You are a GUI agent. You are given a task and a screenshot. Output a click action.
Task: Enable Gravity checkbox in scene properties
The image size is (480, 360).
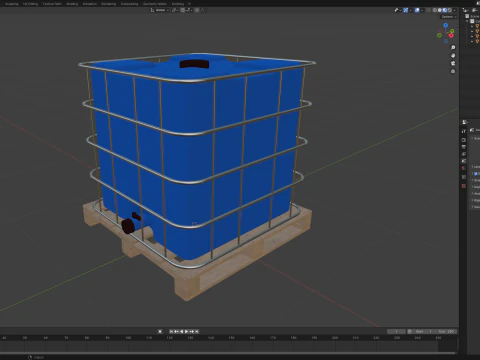tap(476, 173)
